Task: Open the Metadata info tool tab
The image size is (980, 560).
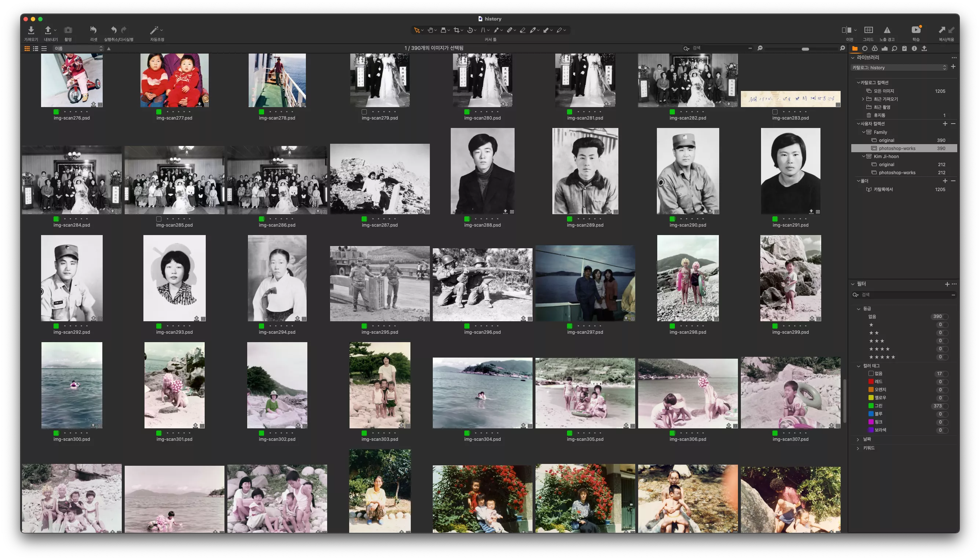Action: 914,48
